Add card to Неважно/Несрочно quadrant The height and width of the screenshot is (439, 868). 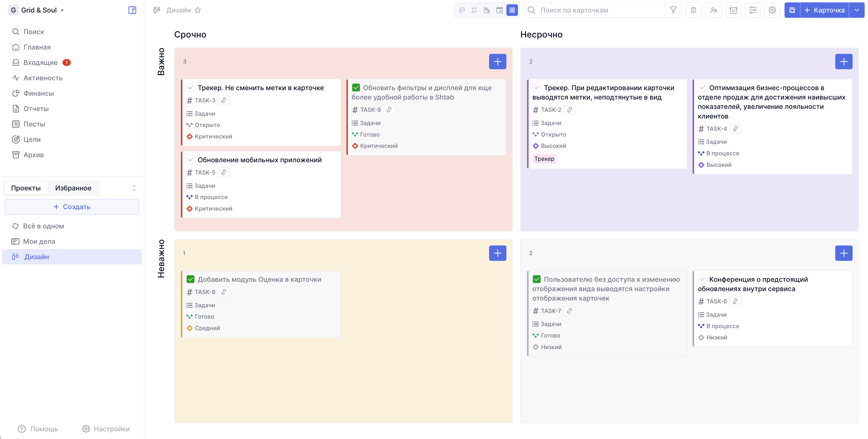tap(844, 253)
